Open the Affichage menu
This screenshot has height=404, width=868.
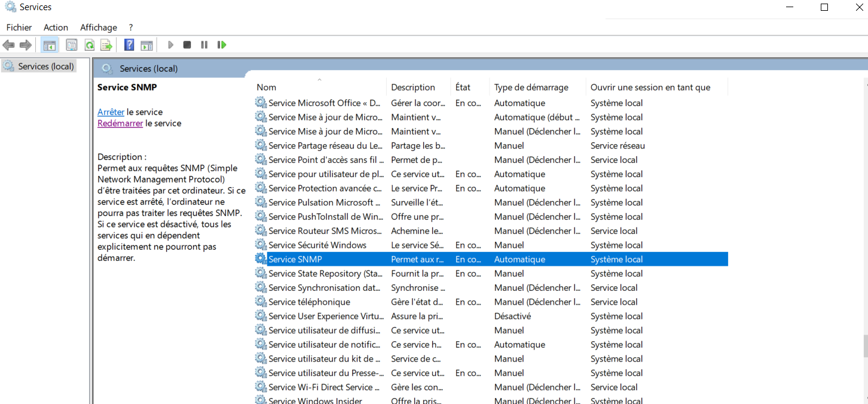coord(99,28)
